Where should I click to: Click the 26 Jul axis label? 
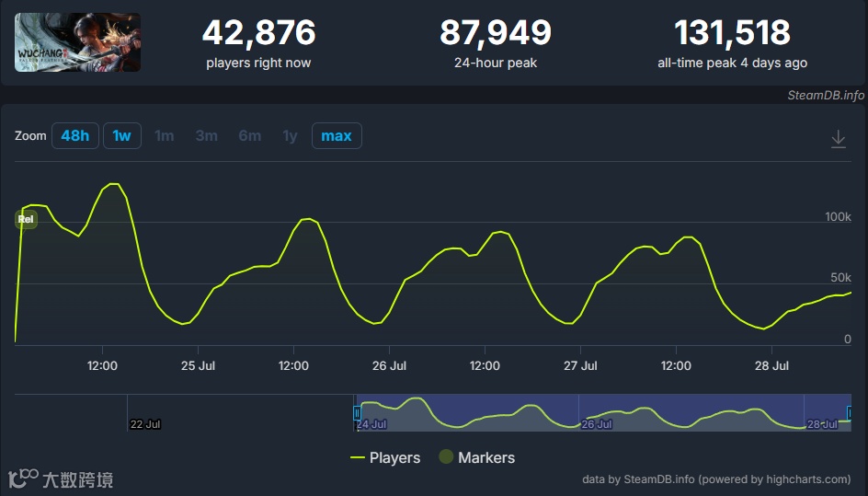389,365
